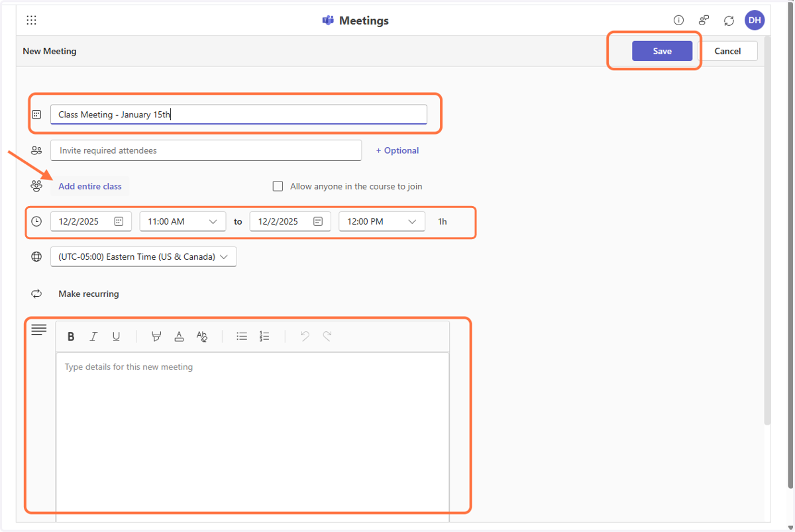Check Allow anyone in the course to join
795x532 pixels.
click(278, 186)
